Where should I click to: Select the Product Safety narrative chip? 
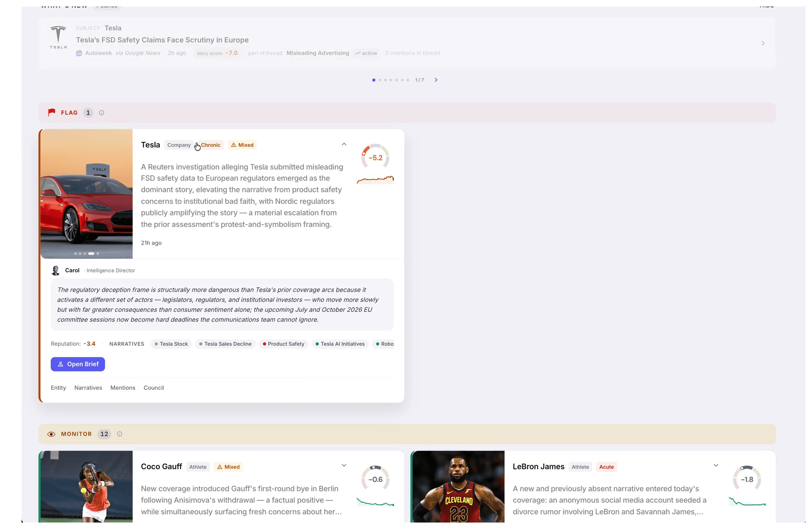[x=283, y=344]
